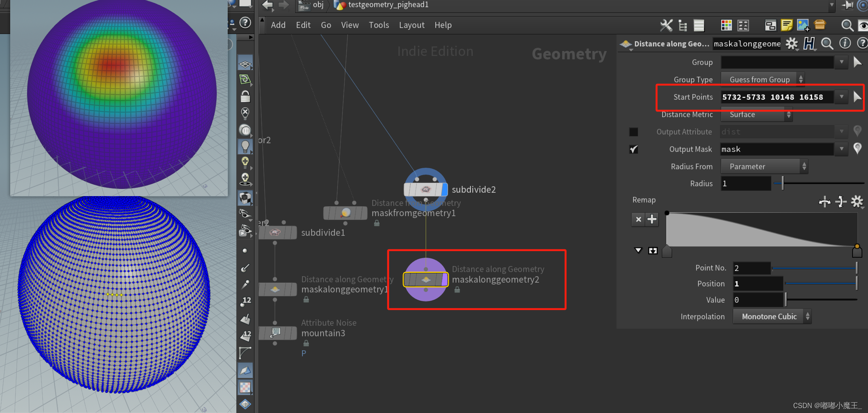
Task: Toggle the high-quality lighting bulb icon
Action: [245, 163]
